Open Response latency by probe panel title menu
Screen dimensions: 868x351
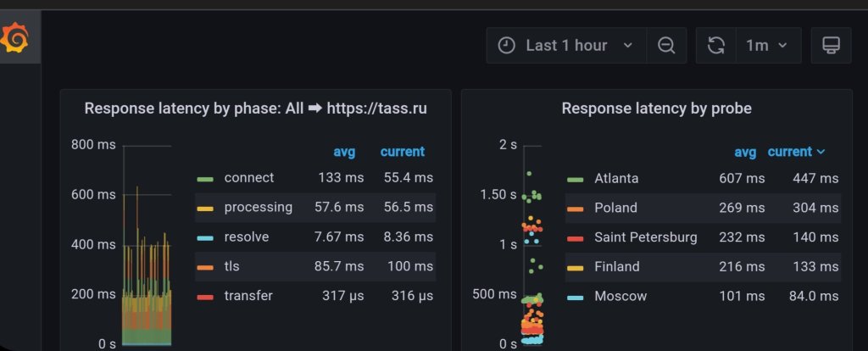(x=656, y=109)
